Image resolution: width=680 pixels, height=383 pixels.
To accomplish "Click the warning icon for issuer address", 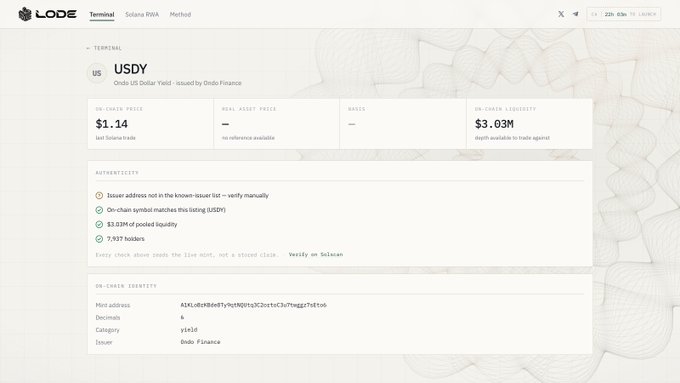I will point(99,196).
